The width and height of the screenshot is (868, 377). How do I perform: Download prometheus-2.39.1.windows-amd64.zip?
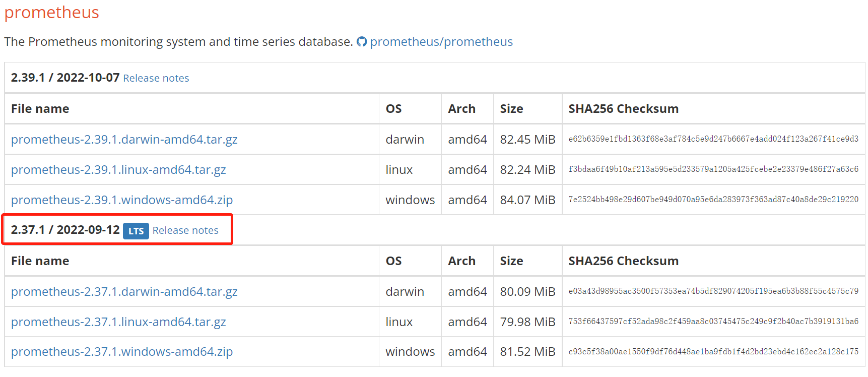(122, 200)
